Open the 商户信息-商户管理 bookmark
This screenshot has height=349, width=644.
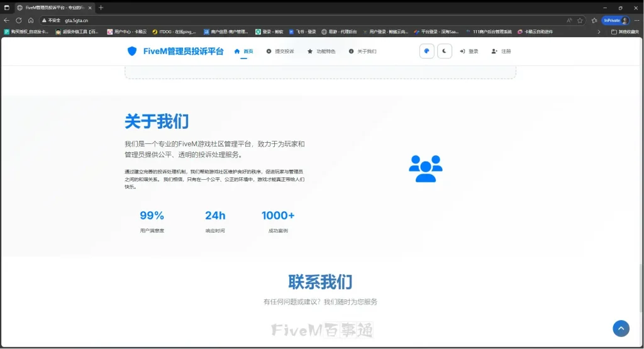point(226,31)
